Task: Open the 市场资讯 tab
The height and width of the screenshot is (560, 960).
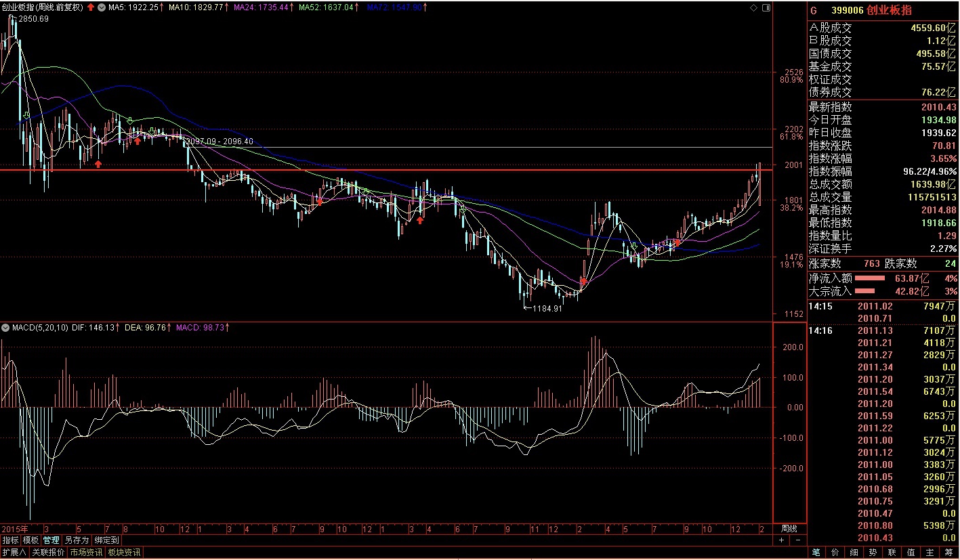Action: pyautogui.click(x=87, y=553)
